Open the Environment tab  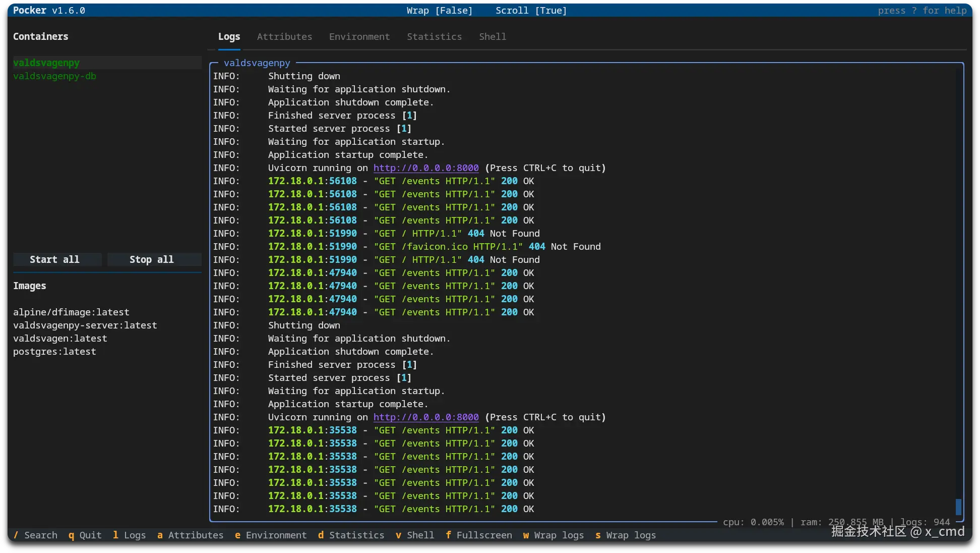click(x=359, y=37)
